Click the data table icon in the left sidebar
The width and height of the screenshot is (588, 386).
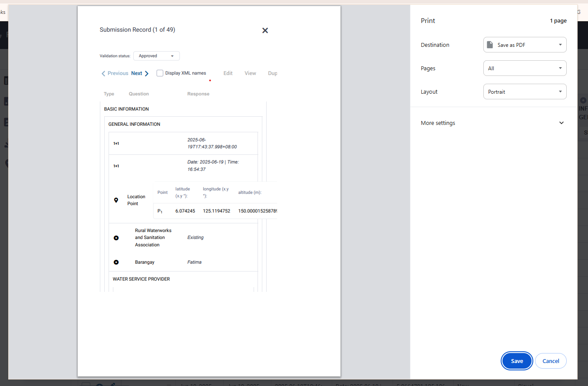click(6, 101)
